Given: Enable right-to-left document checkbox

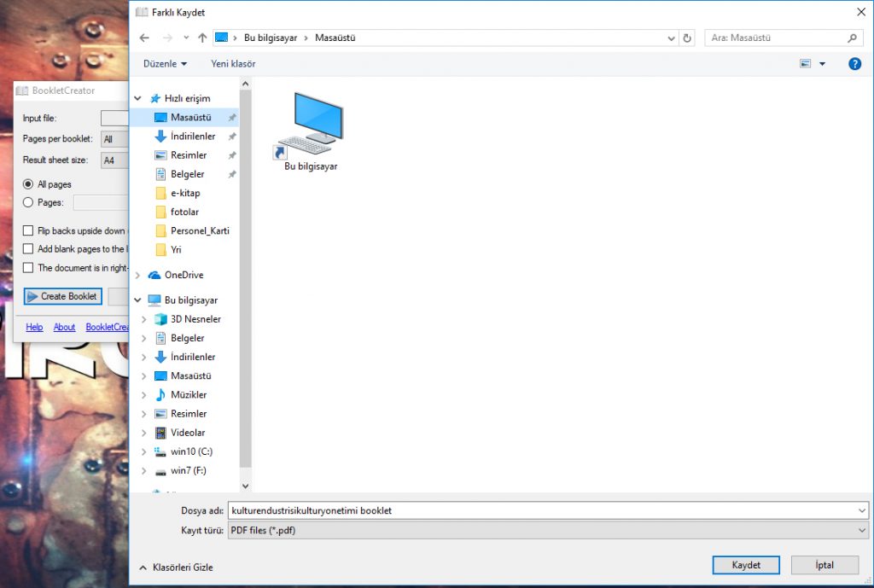Looking at the screenshot, I should 28,267.
